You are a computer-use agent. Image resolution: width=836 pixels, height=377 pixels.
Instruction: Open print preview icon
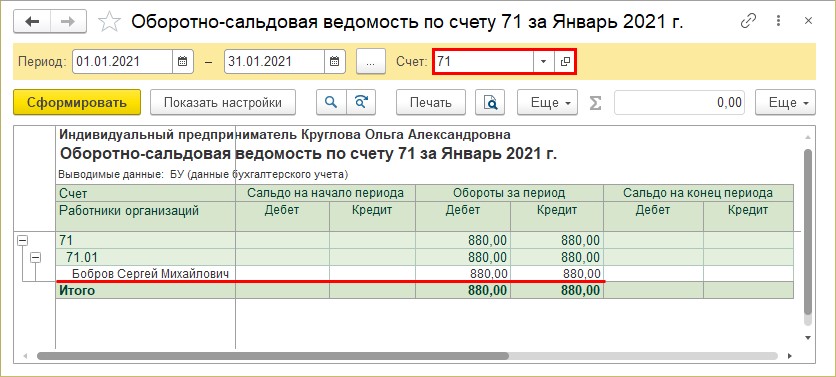(490, 102)
